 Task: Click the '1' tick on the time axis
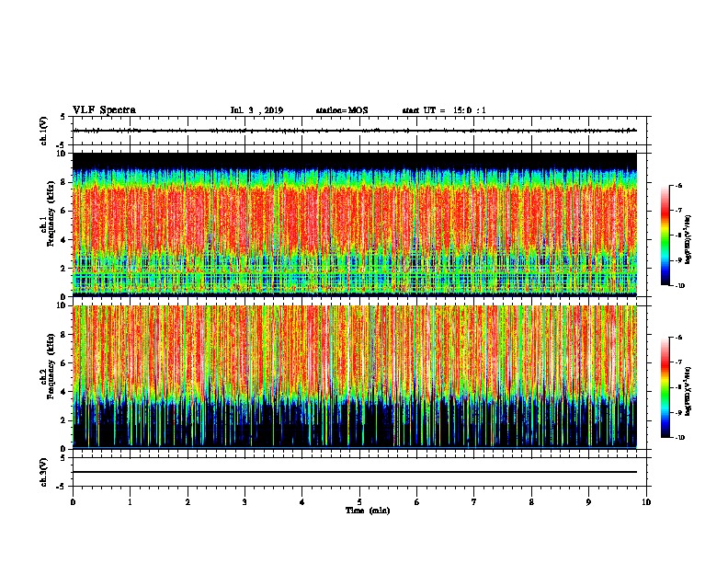click(x=131, y=502)
